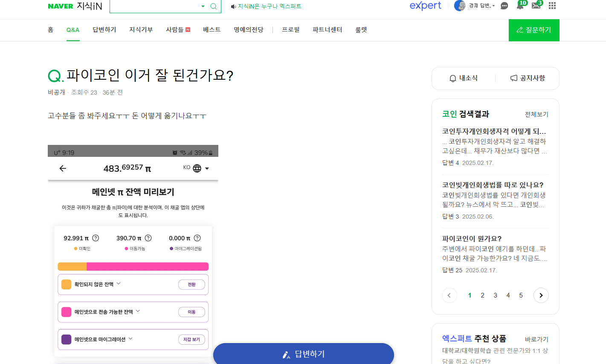Click the 지갑 보기 button
The height and width of the screenshot is (364, 606).
pyautogui.click(x=191, y=339)
